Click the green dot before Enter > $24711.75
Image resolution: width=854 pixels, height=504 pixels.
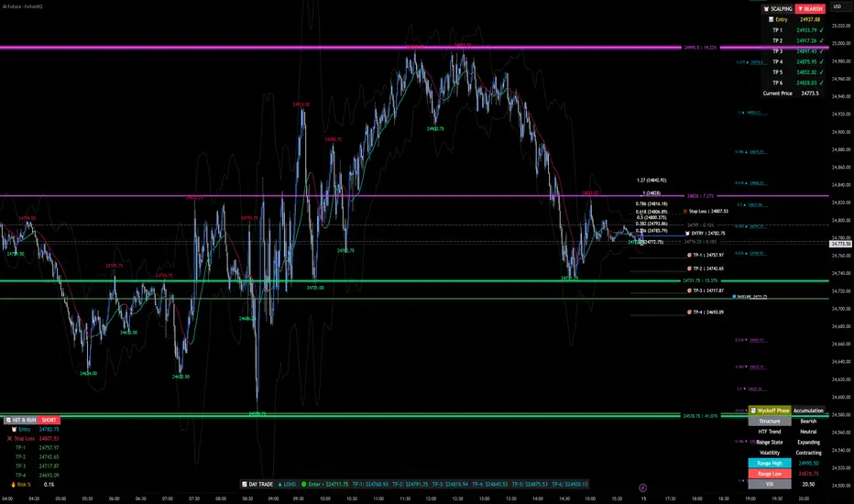coord(304,484)
